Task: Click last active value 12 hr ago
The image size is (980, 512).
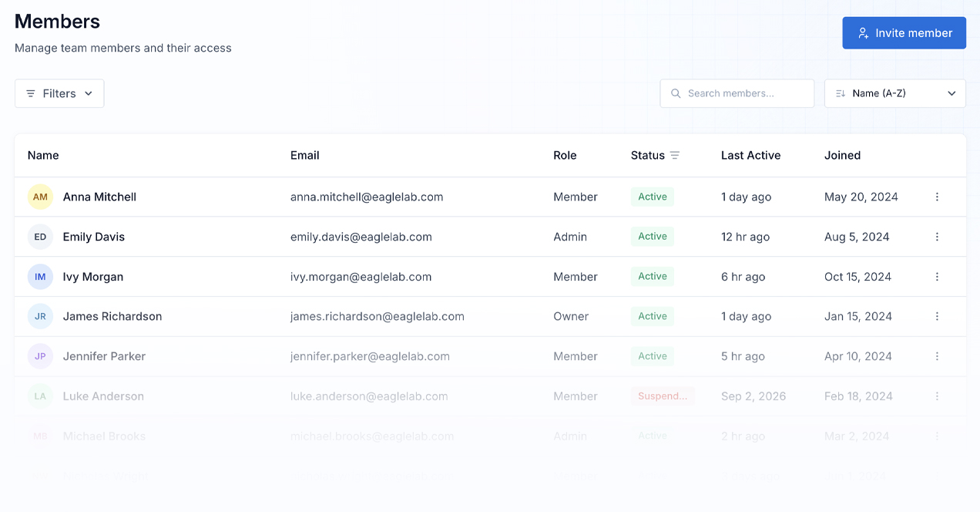Action: tap(745, 237)
